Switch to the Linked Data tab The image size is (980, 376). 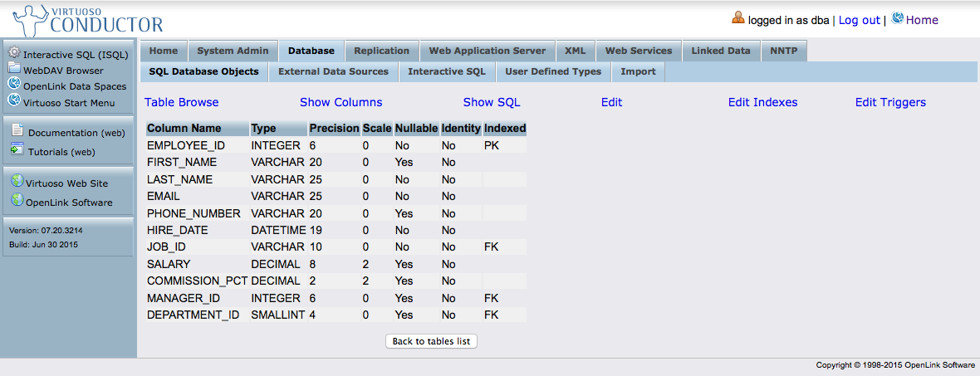tap(721, 51)
